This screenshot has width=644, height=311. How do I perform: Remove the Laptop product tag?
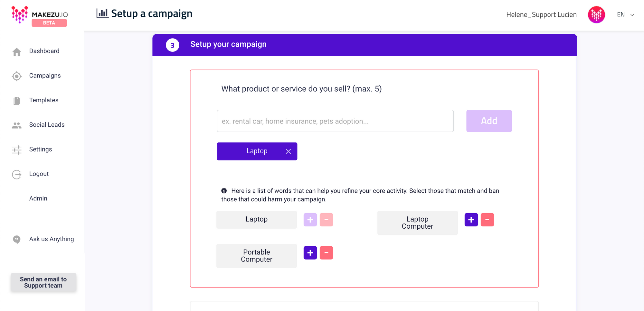click(x=288, y=151)
